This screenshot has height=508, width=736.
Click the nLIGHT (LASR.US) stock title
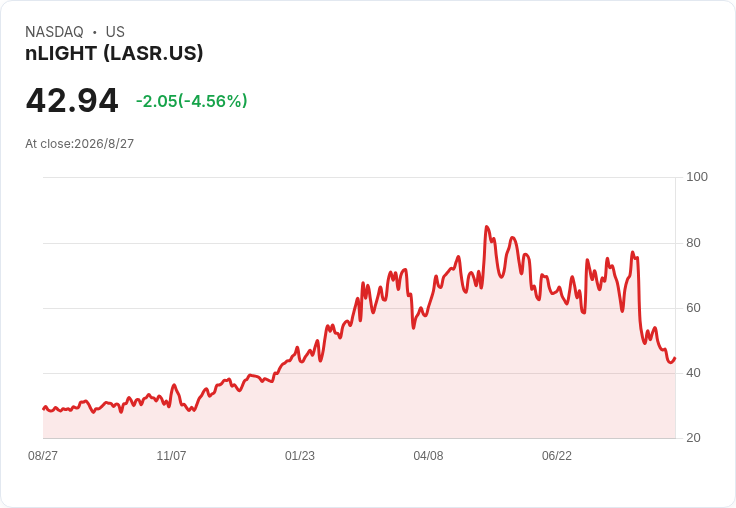tap(114, 54)
